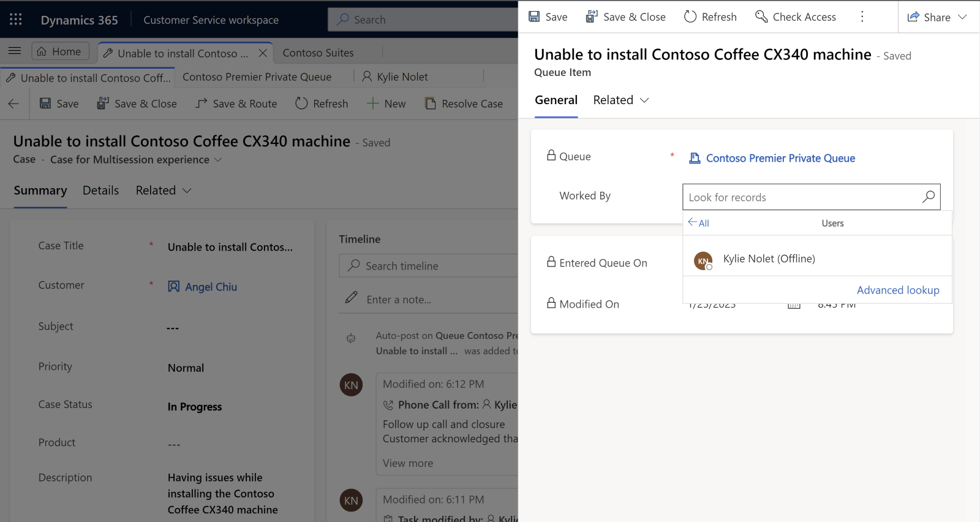Image resolution: width=980 pixels, height=522 pixels.
Task: Click the Resolve Case button
Action: pyautogui.click(x=464, y=104)
